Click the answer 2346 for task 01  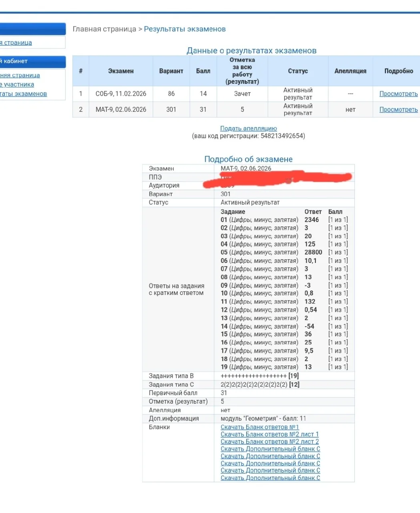point(311,220)
